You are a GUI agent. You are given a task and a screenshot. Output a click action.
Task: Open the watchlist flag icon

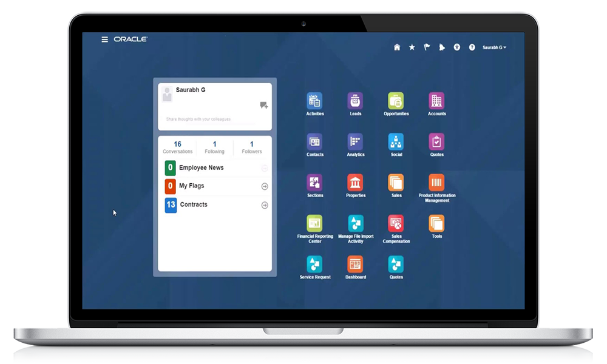(x=427, y=47)
